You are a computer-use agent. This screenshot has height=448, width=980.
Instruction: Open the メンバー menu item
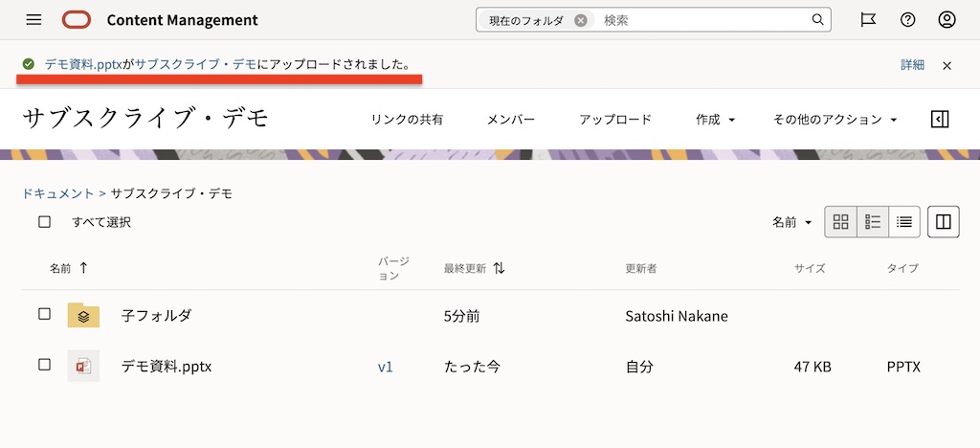click(x=511, y=120)
